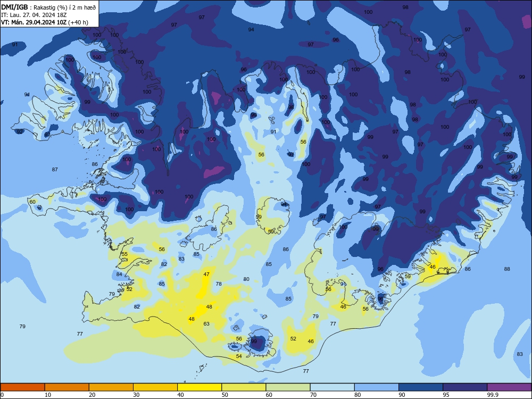Viewport: 532px width, 399px height.
Task: Click the '92' value in the Westfjords
Action: [20, 131]
